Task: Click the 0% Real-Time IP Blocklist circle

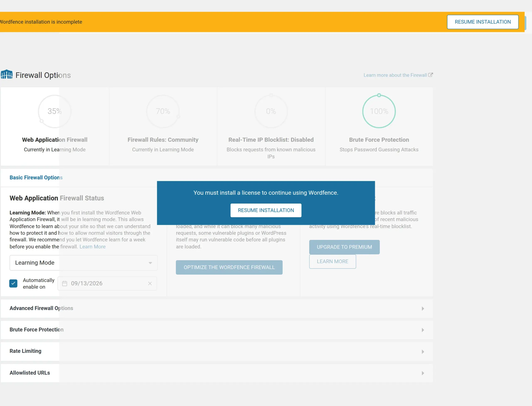Action: tap(271, 111)
